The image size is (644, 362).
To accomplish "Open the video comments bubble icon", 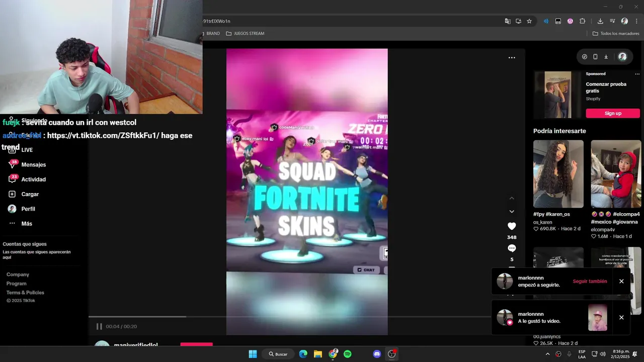I will click(x=512, y=248).
